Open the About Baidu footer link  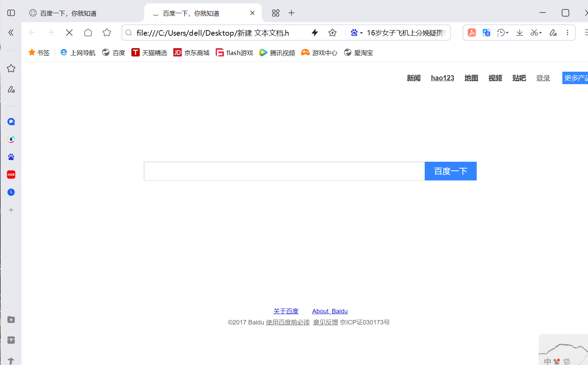pyautogui.click(x=330, y=311)
